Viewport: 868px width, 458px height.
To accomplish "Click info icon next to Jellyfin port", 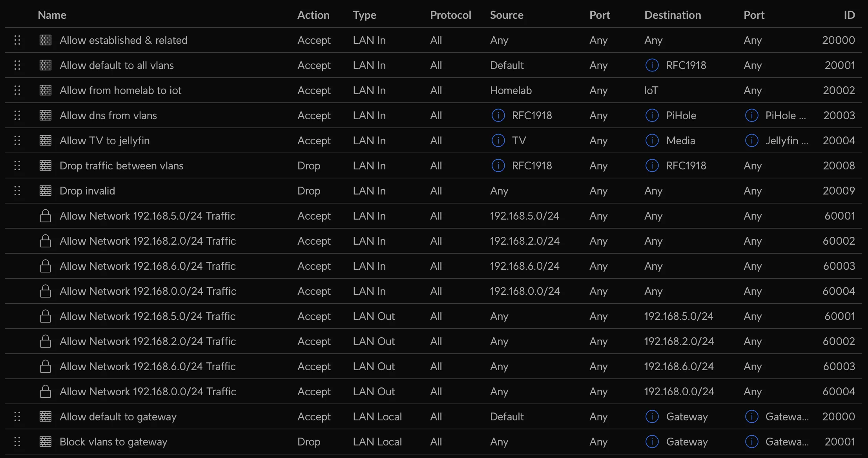I will (752, 140).
